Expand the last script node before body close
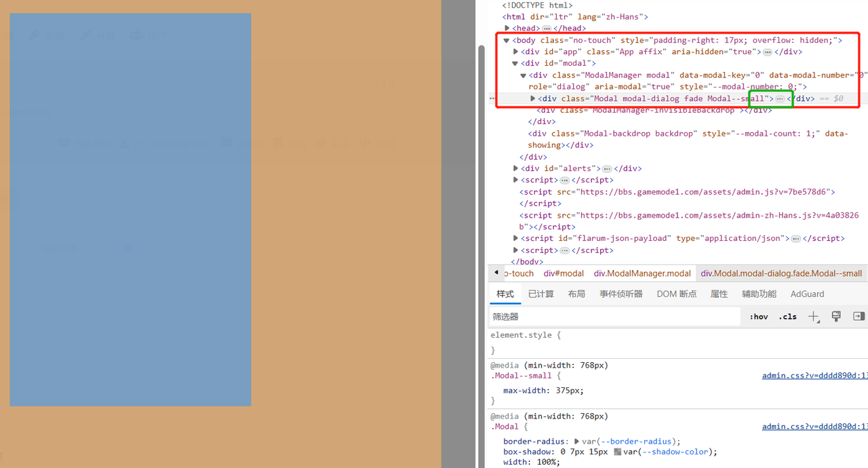The image size is (868, 468). [x=516, y=250]
